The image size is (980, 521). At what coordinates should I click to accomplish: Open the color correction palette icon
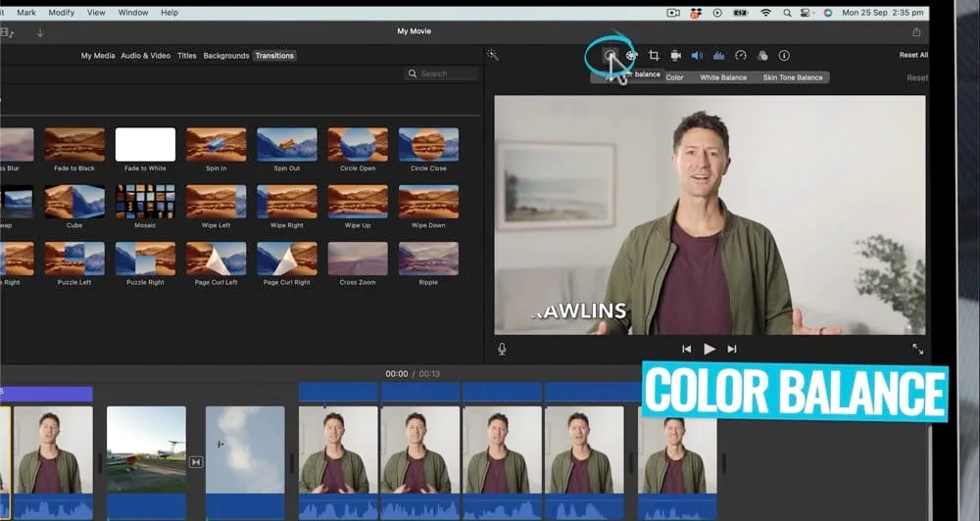pyautogui.click(x=632, y=56)
